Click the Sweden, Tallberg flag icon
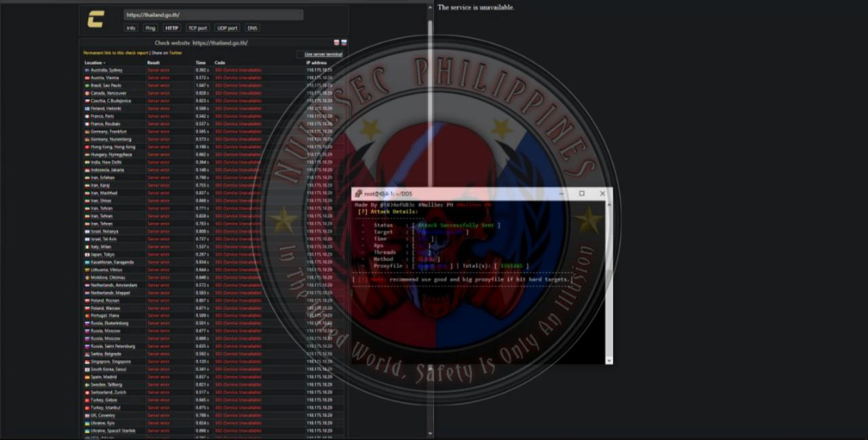The height and width of the screenshot is (440, 868). (87, 385)
